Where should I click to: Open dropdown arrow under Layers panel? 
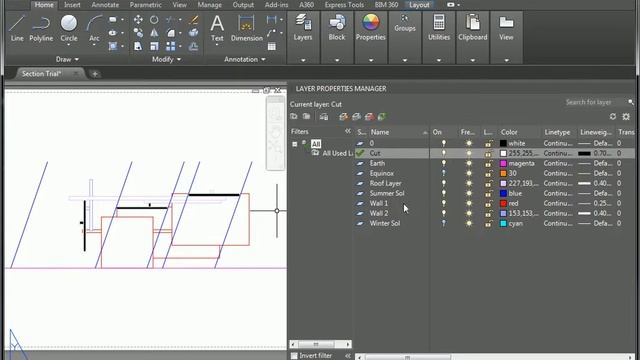[x=303, y=60]
